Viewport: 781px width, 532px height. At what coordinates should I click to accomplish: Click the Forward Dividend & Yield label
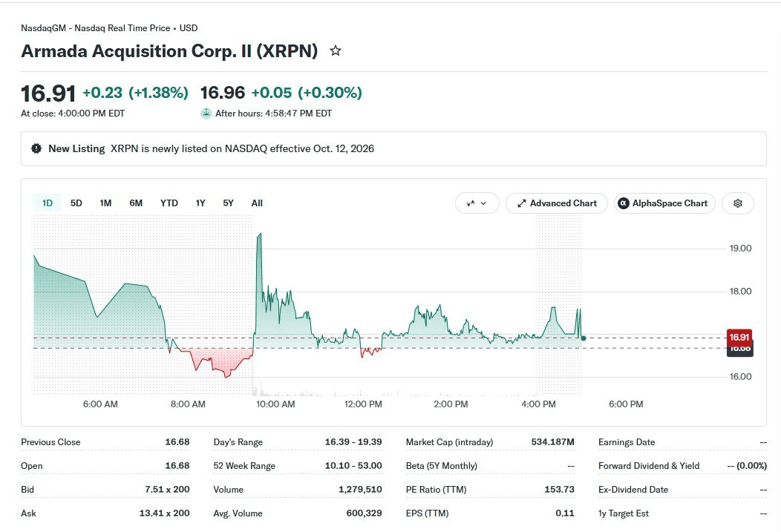pyautogui.click(x=649, y=466)
